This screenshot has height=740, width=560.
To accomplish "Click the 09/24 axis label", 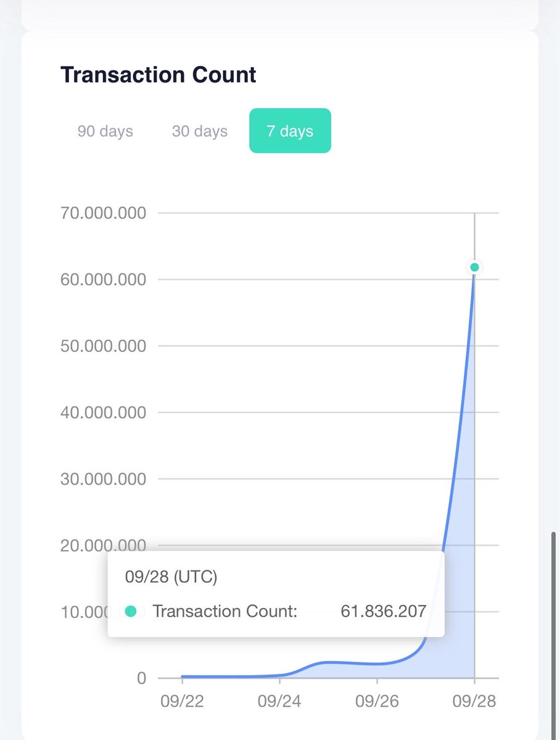I will click(281, 701).
